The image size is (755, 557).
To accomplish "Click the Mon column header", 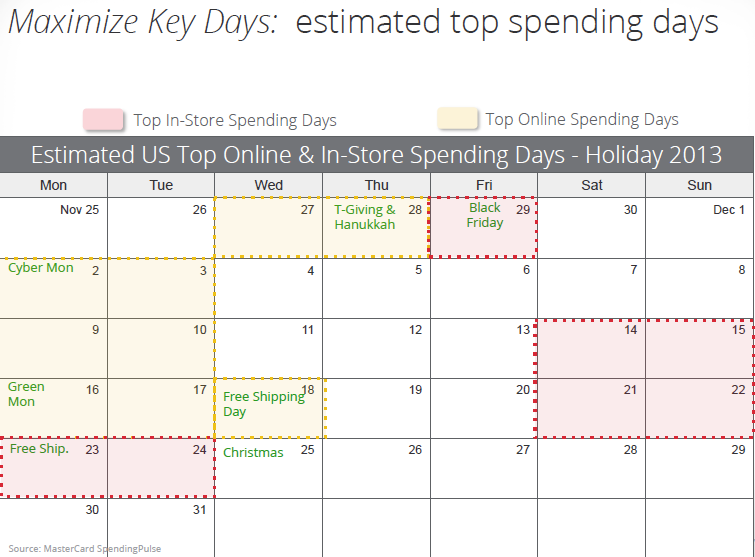I will pos(53,185).
